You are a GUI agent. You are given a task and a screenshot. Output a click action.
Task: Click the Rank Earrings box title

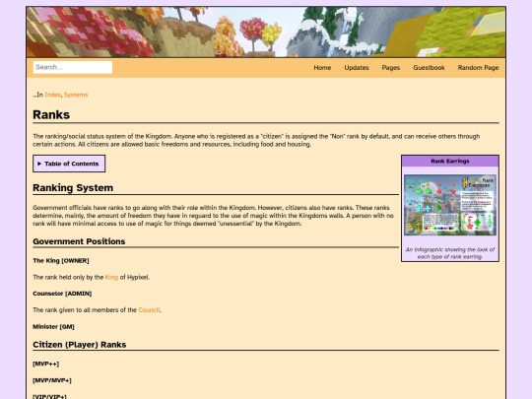tap(450, 162)
